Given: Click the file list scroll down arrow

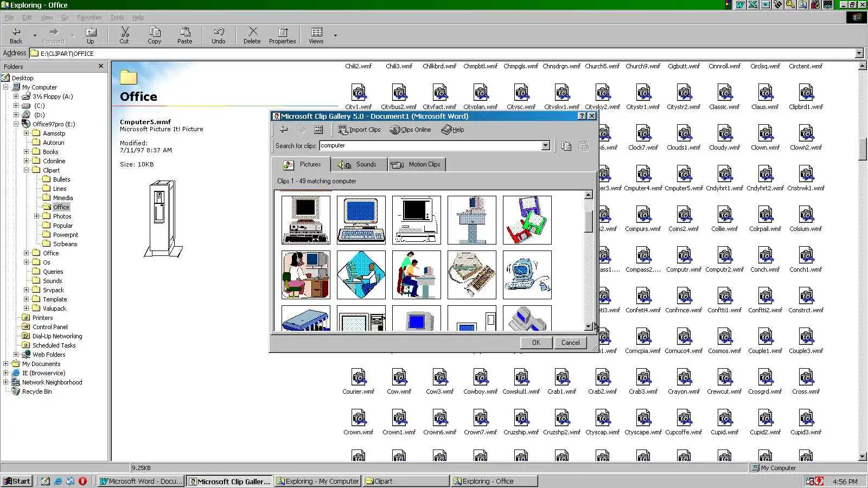Looking at the screenshot, I should pos(863,457).
